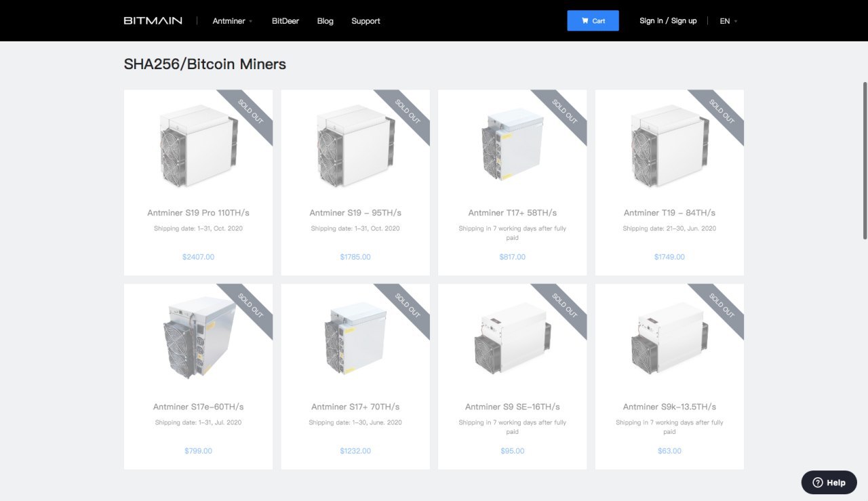The width and height of the screenshot is (868, 501).
Task: Open the shopping Cart
Action: click(x=593, y=20)
